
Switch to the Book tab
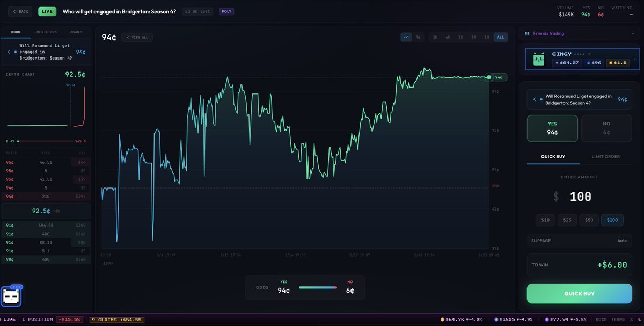pyautogui.click(x=14, y=32)
